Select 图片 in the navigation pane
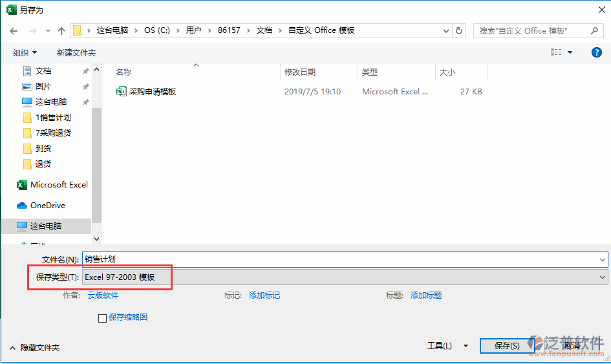611x364 pixels. [43, 87]
